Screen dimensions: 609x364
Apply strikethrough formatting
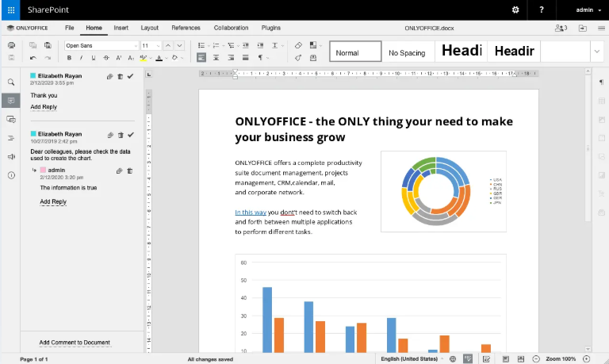(x=106, y=58)
